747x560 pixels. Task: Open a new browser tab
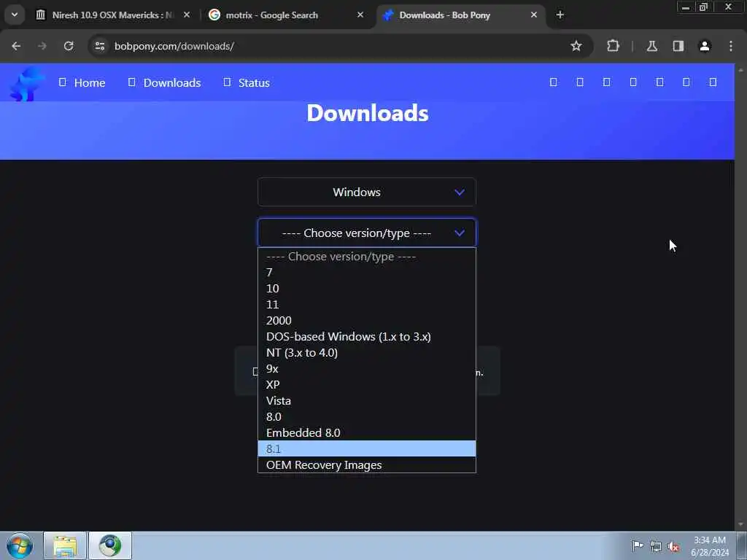coord(560,15)
